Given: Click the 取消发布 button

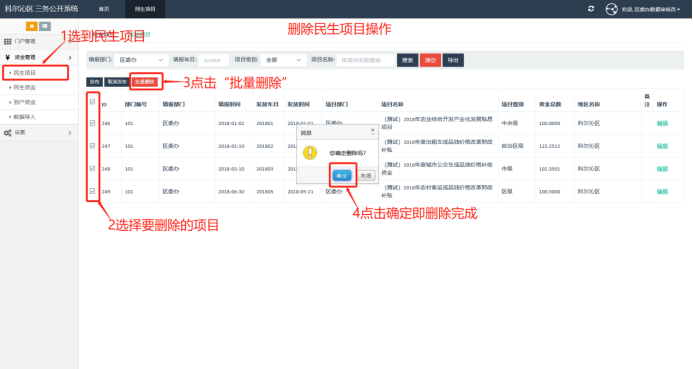Looking at the screenshot, I should click(117, 82).
